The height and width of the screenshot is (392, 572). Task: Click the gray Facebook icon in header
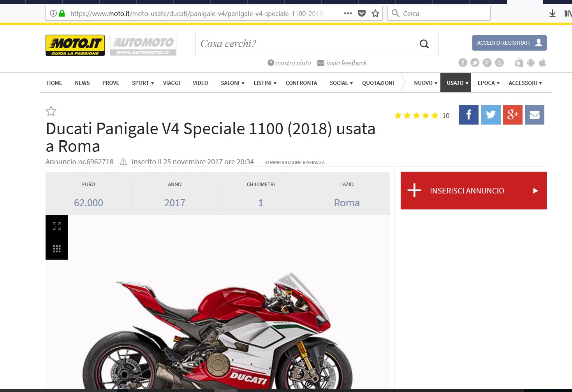click(463, 63)
